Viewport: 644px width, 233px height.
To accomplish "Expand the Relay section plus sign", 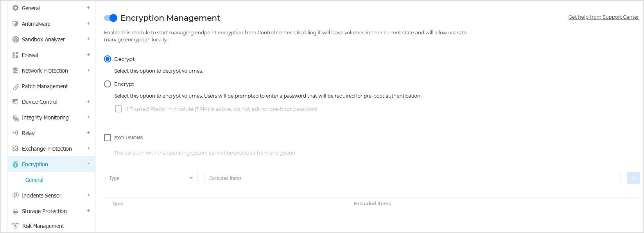I will coord(88,133).
